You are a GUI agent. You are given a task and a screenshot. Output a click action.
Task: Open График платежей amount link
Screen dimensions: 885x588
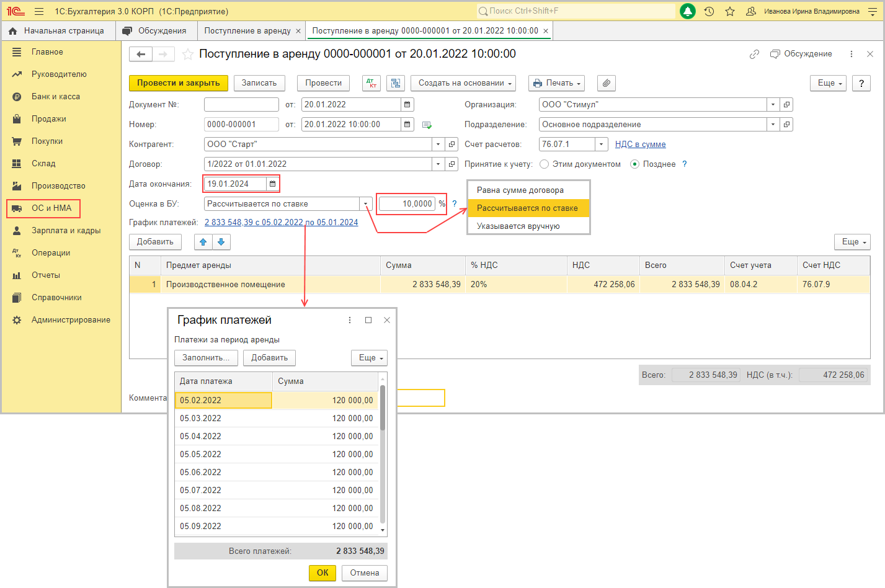point(281,223)
